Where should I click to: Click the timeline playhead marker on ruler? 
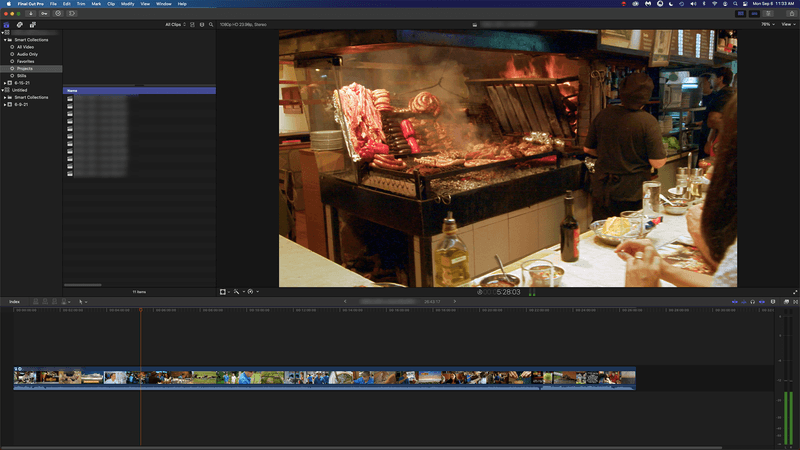click(x=141, y=310)
